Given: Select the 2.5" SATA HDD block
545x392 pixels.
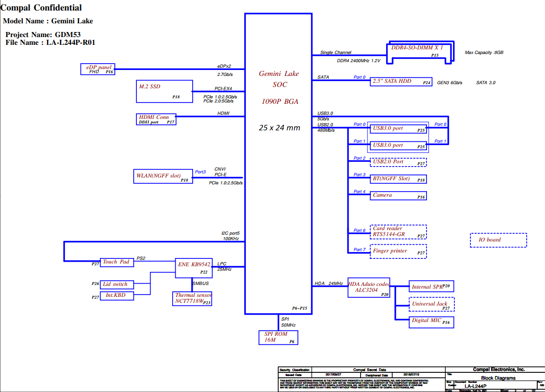Looking at the screenshot, I should tap(401, 82).
